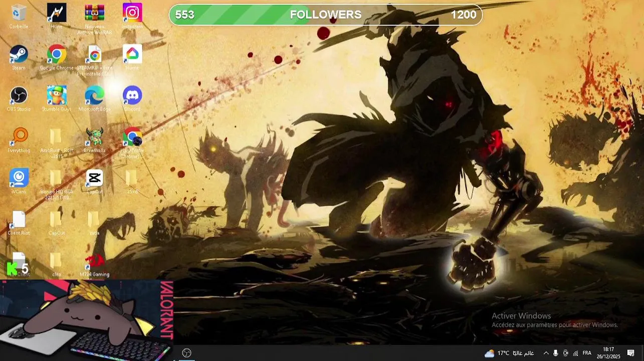Open the Bongo HQ GTA folder

click(57, 184)
